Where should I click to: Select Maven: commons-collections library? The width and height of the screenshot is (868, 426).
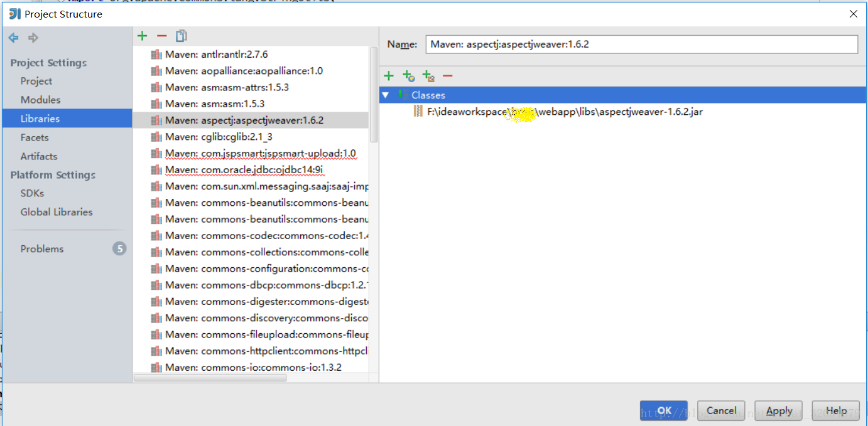[267, 252]
